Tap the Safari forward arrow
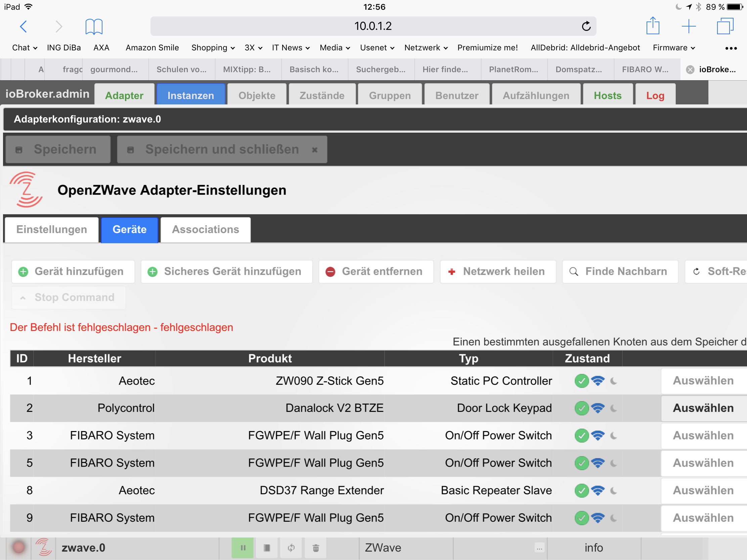Screen dimensions: 747x560 (59, 26)
